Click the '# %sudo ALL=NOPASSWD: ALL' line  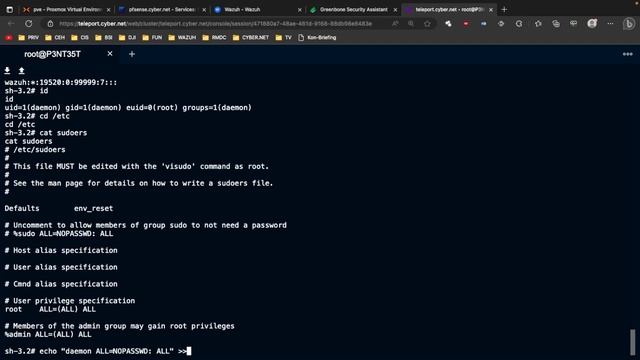59,234
